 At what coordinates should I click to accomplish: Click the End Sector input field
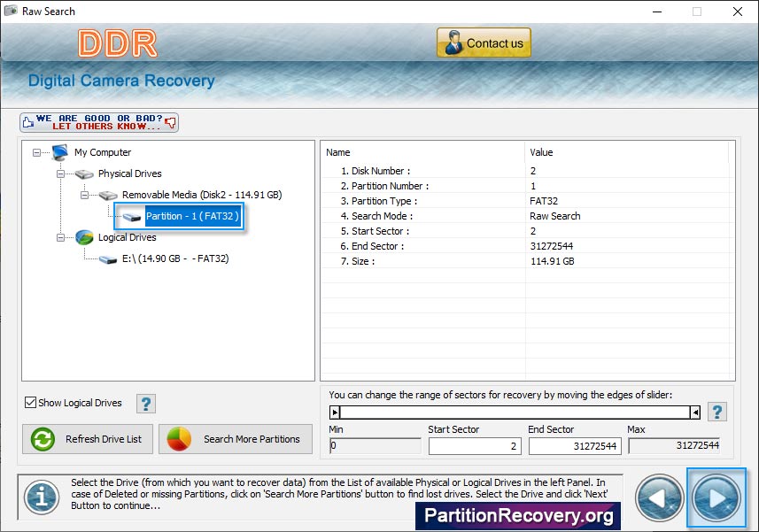click(x=576, y=446)
